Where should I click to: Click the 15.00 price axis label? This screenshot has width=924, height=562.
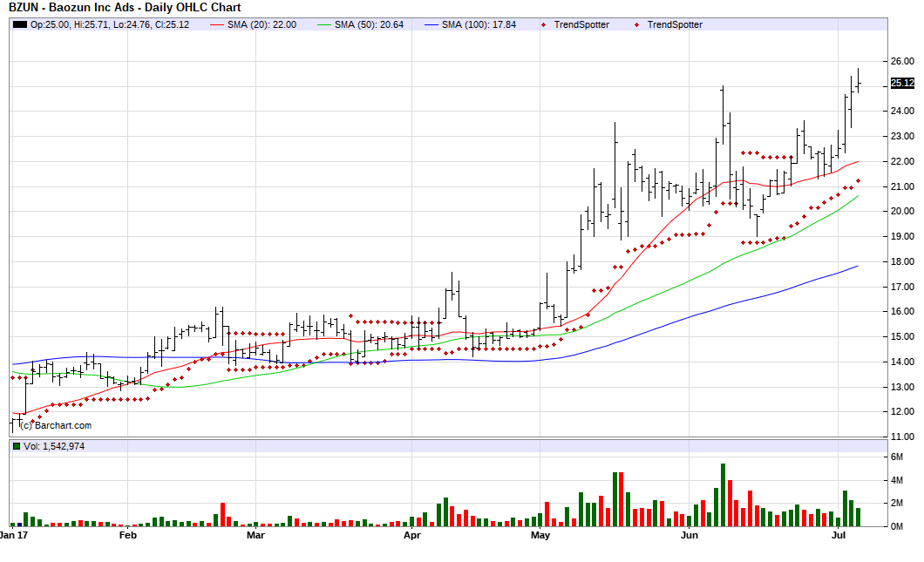coord(902,337)
